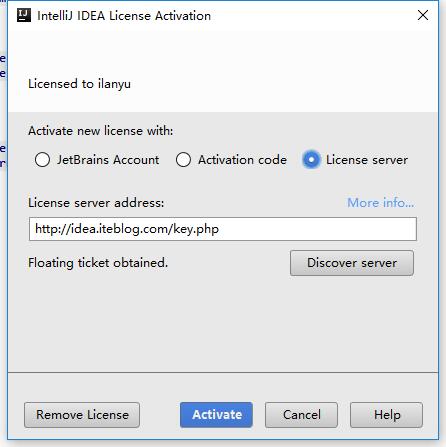Select the JetBrains Account radio button
This screenshot has height=447, width=446.
click(42, 160)
